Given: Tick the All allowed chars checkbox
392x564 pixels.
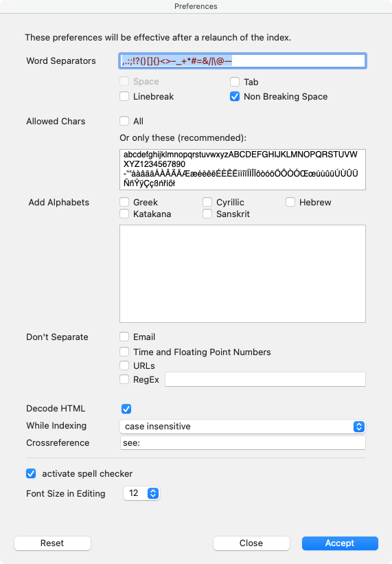Looking at the screenshot, I should pos(124,121).
